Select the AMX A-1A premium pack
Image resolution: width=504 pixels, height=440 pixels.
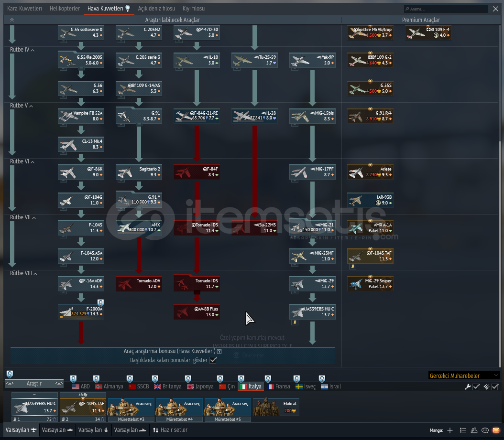(x=370, y=228)
